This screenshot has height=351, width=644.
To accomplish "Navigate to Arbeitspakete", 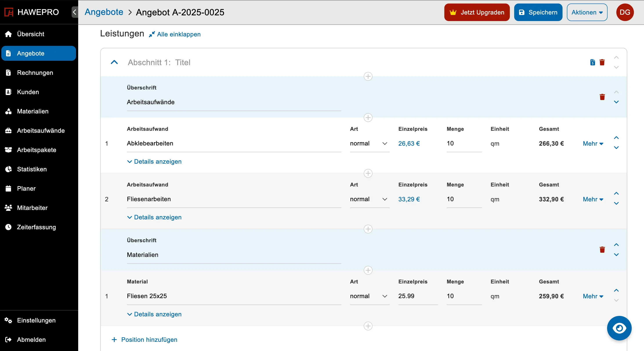I will 39,150.
